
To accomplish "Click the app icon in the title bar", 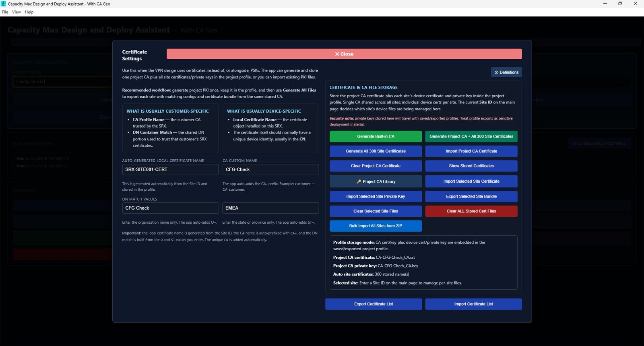I will [x=4, y=4].
